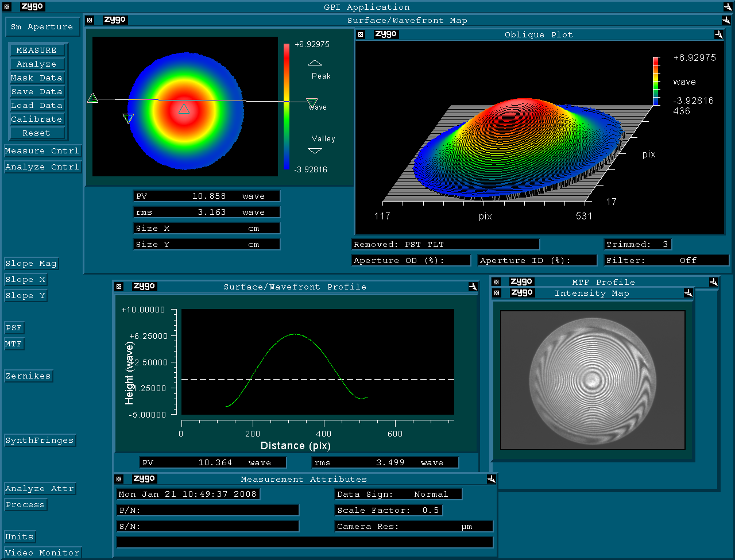Click the wavefront map color scale bar

286,106
